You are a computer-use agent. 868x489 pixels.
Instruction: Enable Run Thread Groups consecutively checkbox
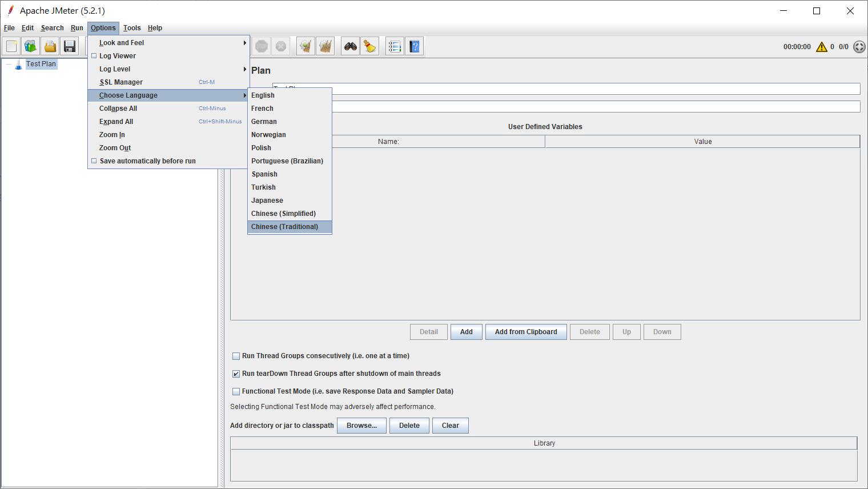[x=236, y=356]
